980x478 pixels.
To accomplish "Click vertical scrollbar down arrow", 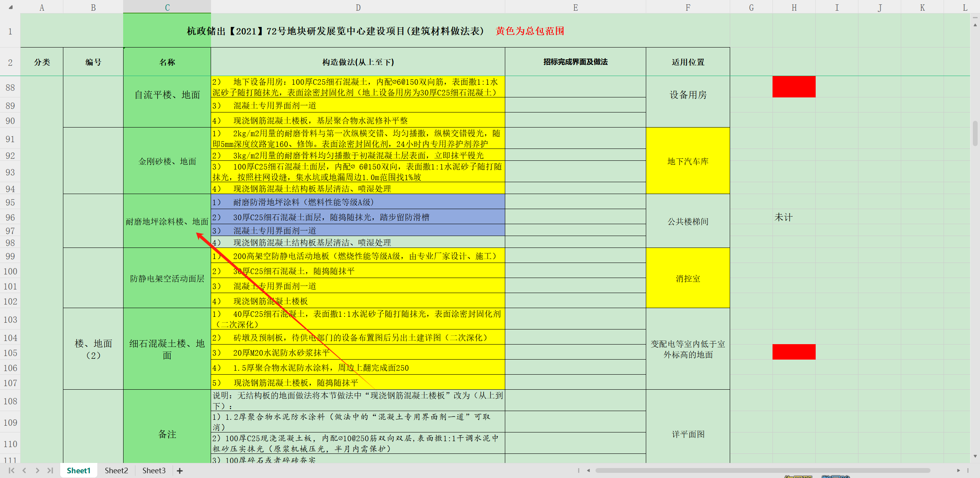I will (x=975, y=456).
